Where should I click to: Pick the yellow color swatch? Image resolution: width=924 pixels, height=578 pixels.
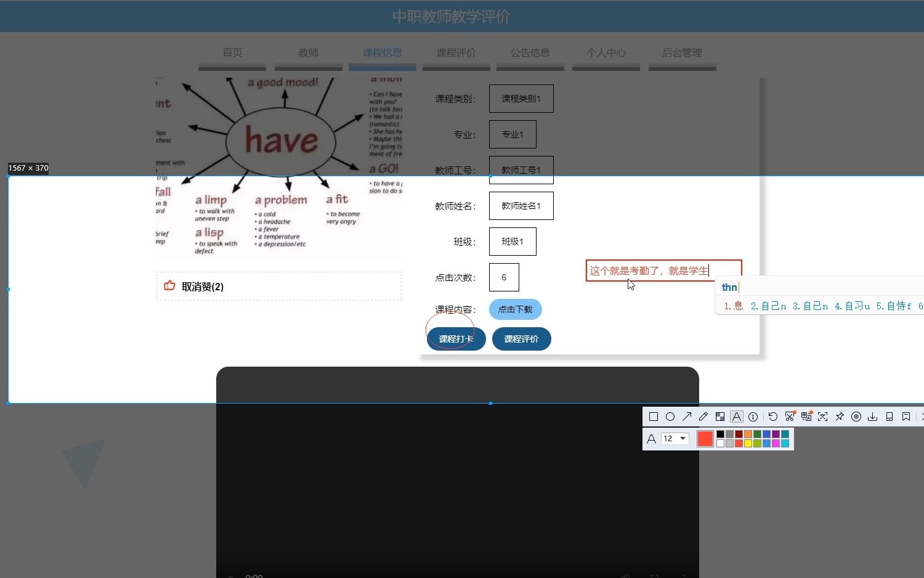[x=747, y=442]
